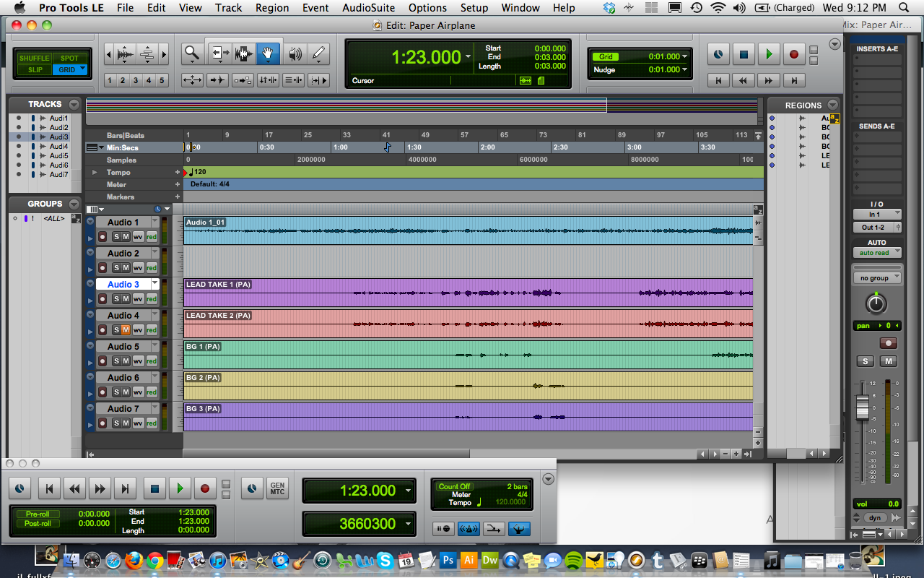Select the Grabber hand tool
924x578 pixels.
point(269,53)
